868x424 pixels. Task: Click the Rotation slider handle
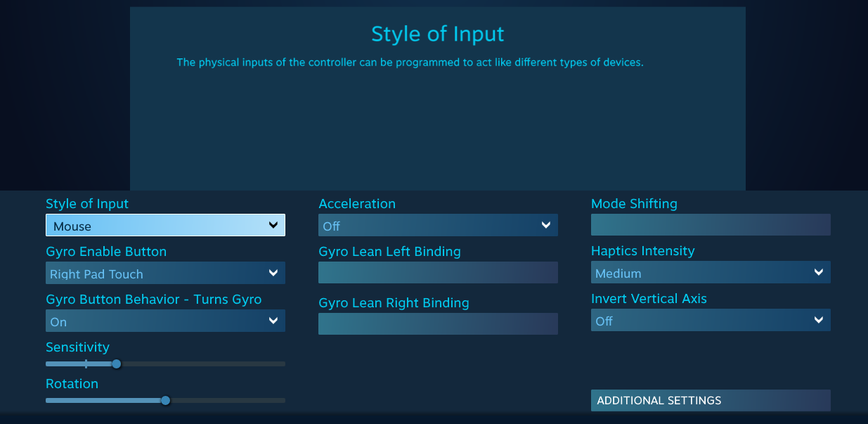click(x=166, y=400)
